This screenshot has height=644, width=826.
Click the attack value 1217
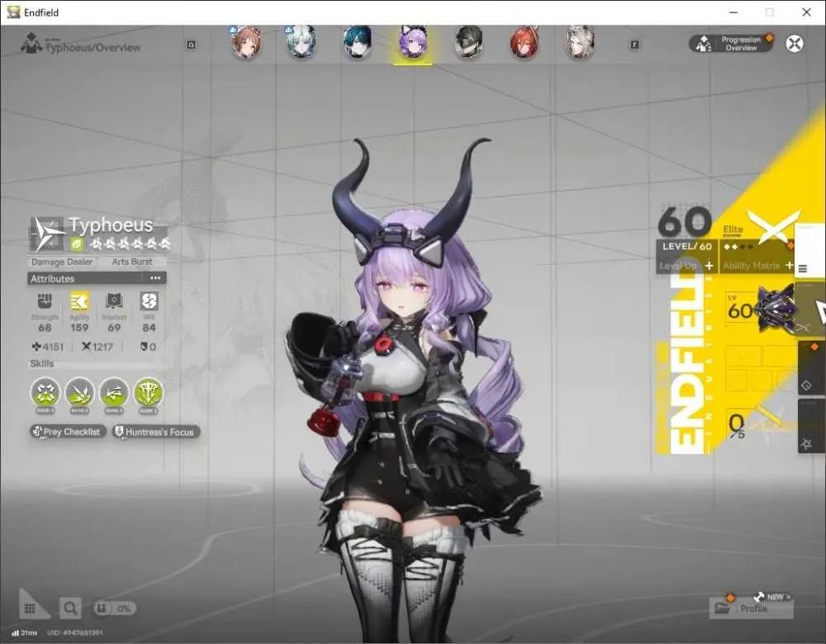97,347
